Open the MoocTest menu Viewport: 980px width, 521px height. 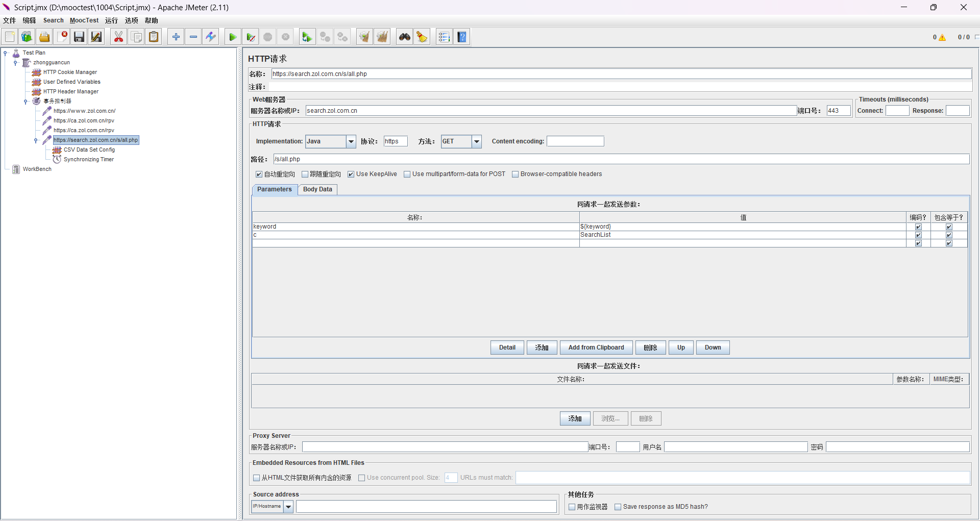tap(84, 20)
